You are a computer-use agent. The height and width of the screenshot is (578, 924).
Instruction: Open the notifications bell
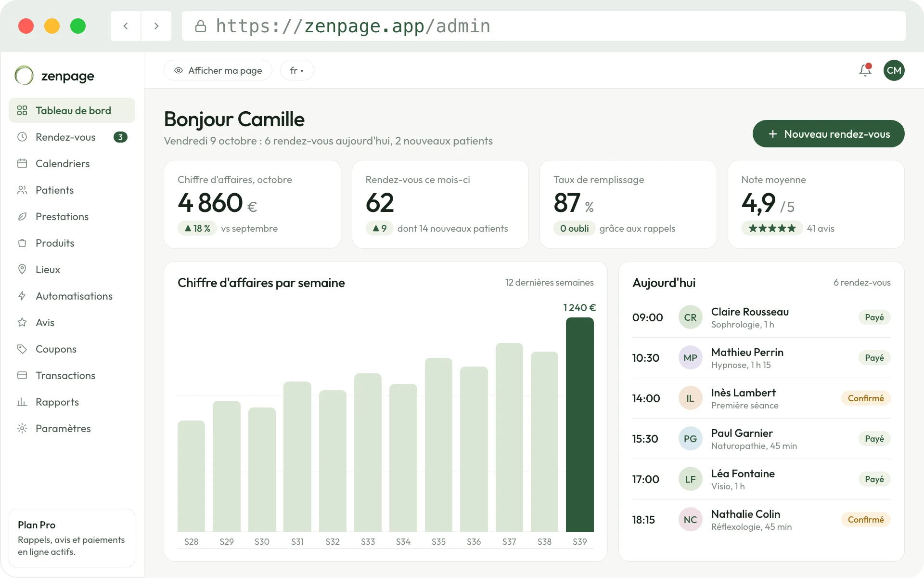click(x=865, y=70)
